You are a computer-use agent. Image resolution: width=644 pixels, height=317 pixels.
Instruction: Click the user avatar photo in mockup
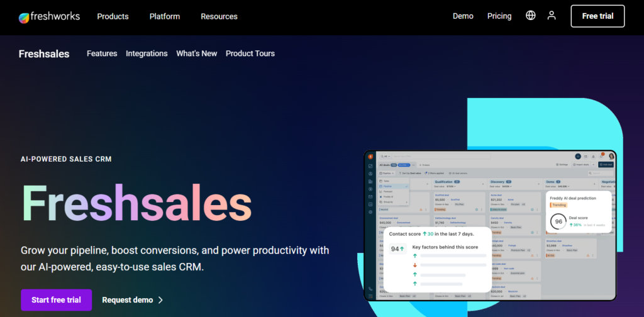[611, 157]
